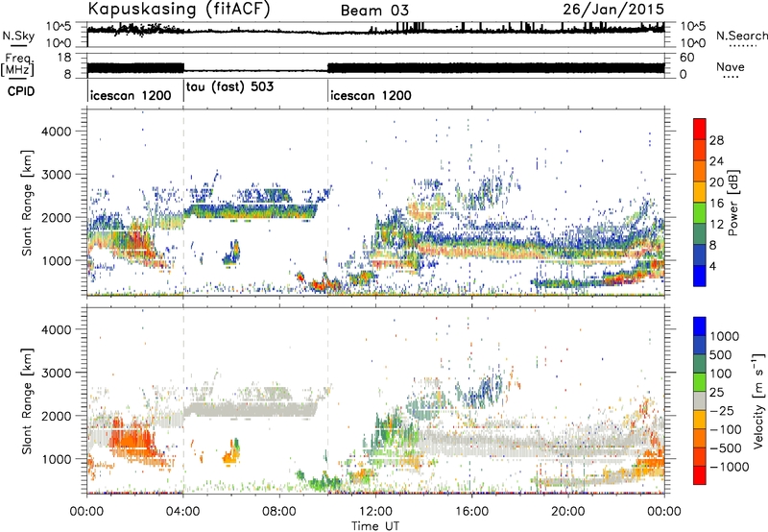This screenshot has height=532, width=768.
Task: Click the "60" tick on the Nave axis
Action: point(687,58)
